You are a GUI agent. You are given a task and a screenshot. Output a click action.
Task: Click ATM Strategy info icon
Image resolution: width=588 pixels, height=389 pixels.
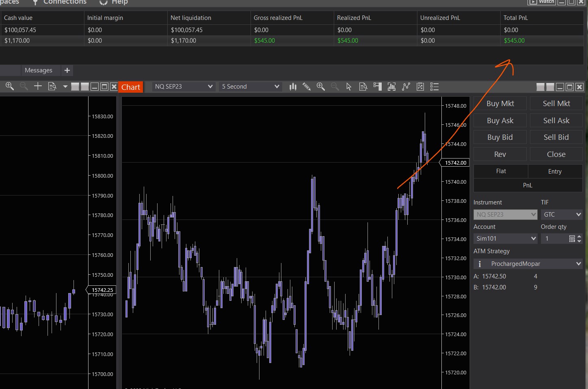(x=480, y=264)
